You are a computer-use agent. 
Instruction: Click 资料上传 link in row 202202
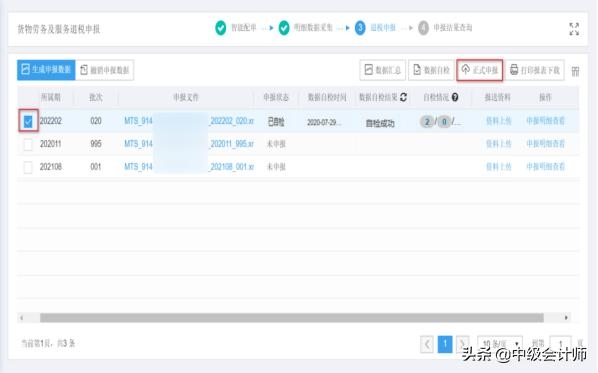(x=498, y=121)
